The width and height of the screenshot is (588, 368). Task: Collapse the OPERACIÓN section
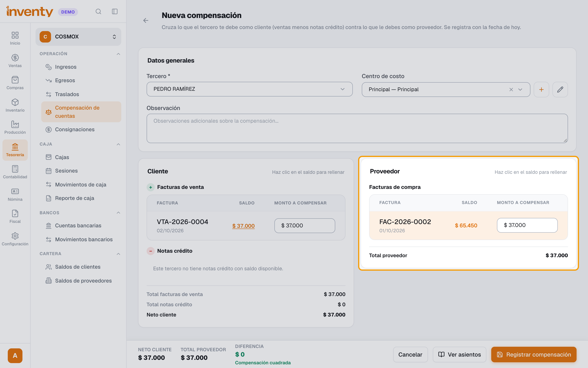tap(118, 54)
